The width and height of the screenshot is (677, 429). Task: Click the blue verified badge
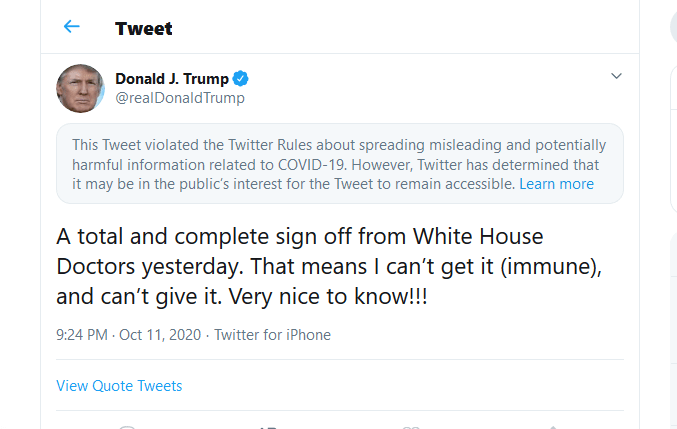point(241,79)
